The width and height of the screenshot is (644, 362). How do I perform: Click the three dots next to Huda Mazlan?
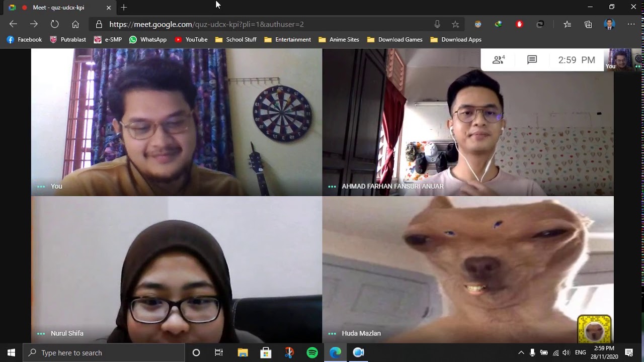point(332,333)
